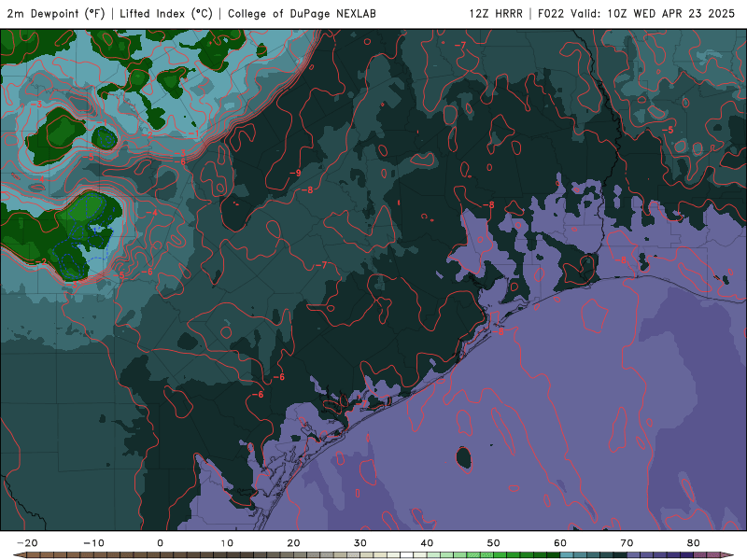Click the -20 tick label on the colorbar
Image resolution: width=747 pixels, height=560 pixels.
click(27, 543)
